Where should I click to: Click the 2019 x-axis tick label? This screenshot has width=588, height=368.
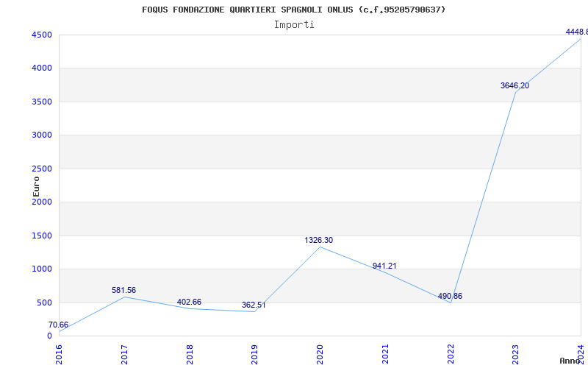coord(255,354)
